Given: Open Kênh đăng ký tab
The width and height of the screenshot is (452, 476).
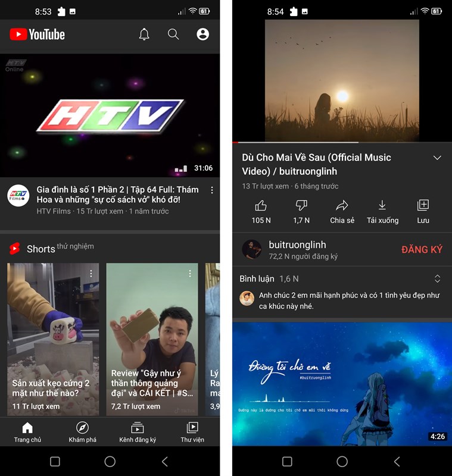Looking at the screenshot, I should click(138, 433).
